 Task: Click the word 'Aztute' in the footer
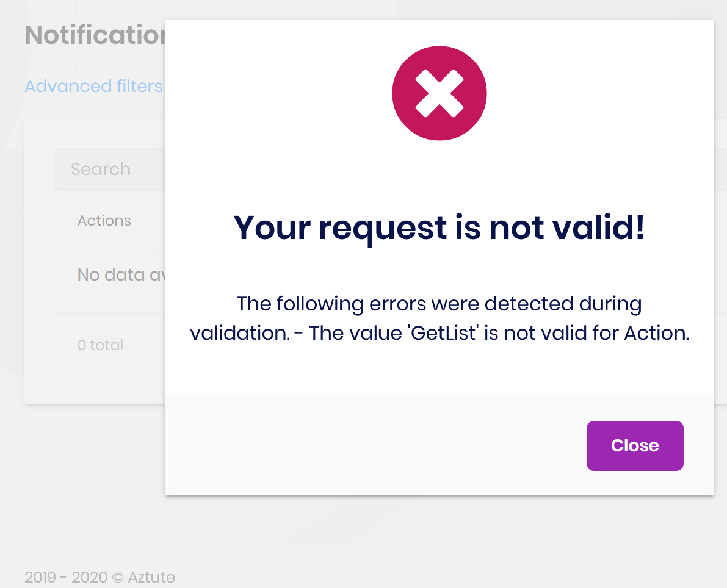point(151,576)
